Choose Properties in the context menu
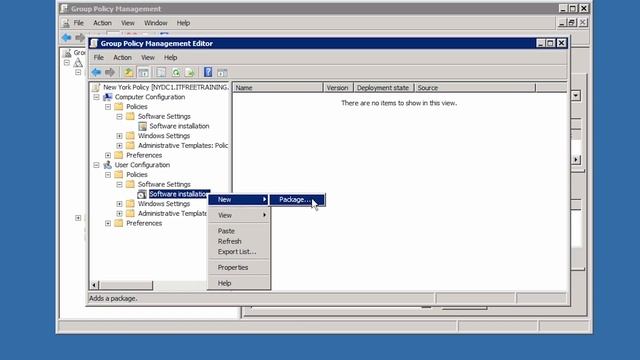Viewport: 640px width, 360px height. (238, 267)
